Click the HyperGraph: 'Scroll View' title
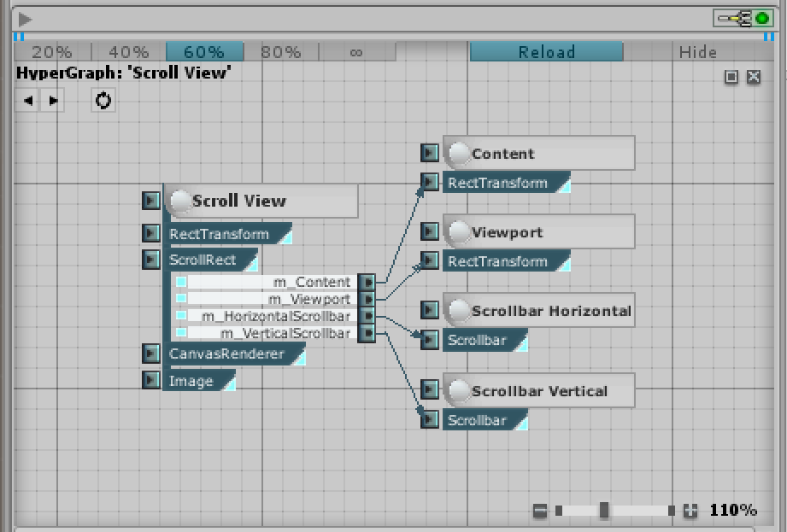The width and height of the screenshot is (787, 532). (x=123, y=73)
